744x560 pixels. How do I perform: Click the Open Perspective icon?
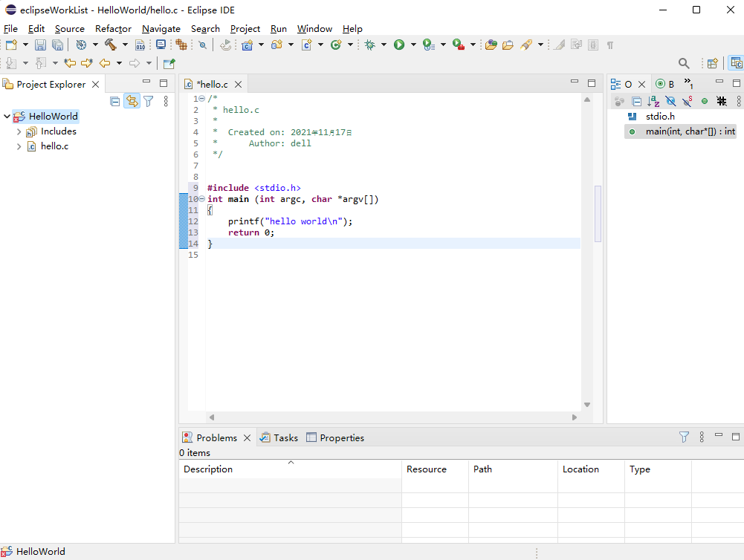(x=712, y=64)
